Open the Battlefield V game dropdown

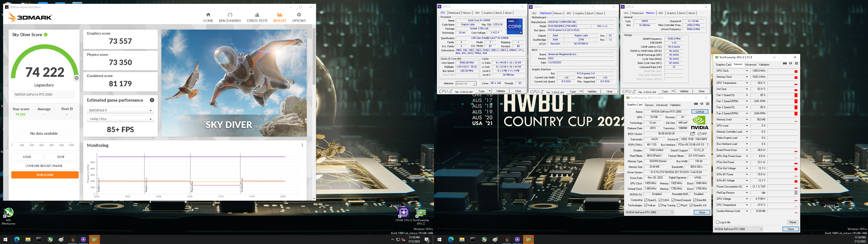click(x=120, y=110)
